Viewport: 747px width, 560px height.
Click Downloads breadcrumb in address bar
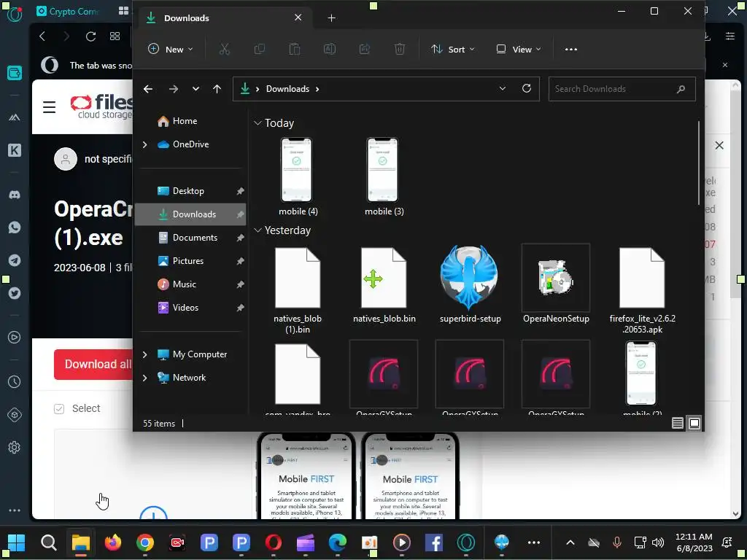(287, 89)
